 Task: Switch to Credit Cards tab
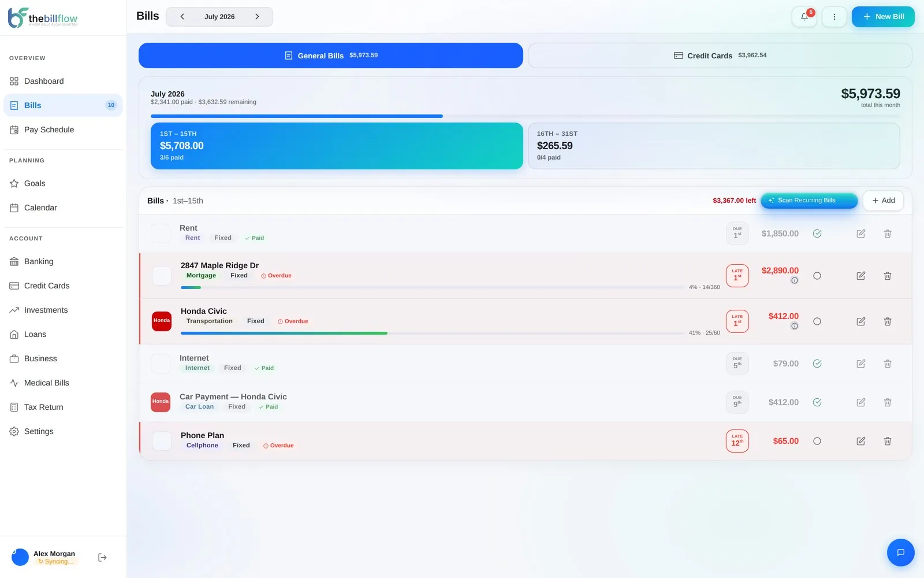click(x=720, y=55)
